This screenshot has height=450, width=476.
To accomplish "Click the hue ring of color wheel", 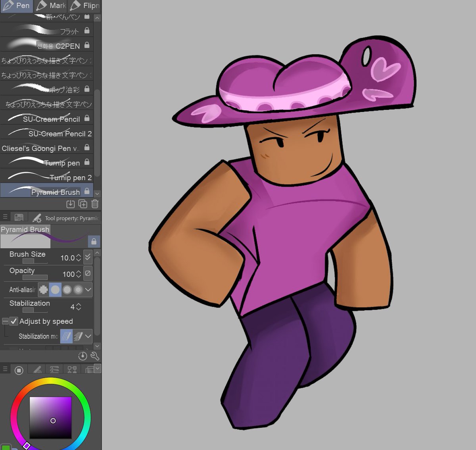I will click(50, 381).
